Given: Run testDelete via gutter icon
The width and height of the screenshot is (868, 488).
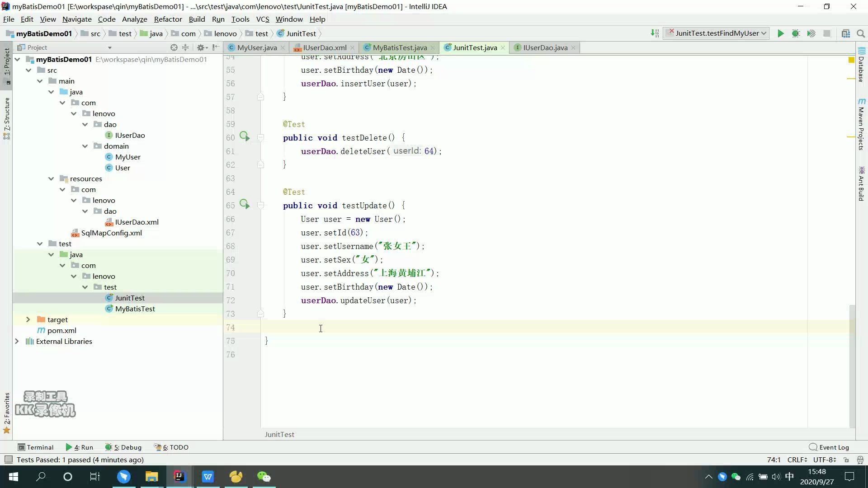Looking at the screenshot, I should 245,136.
